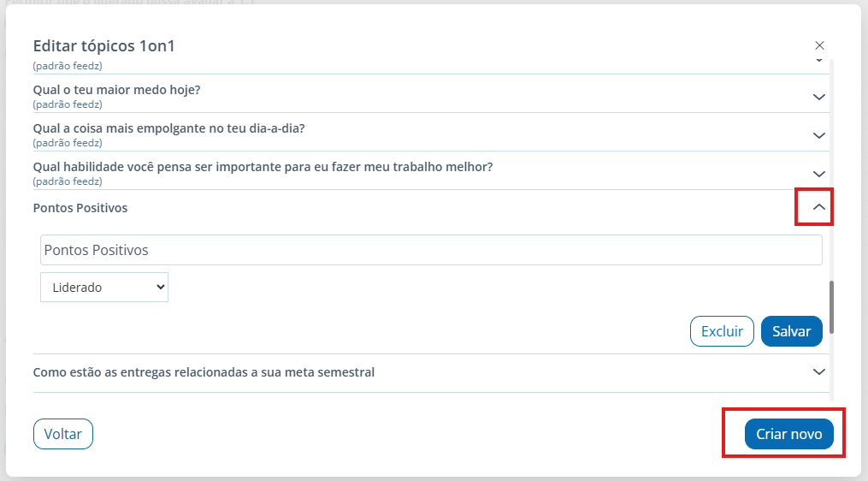This screenshot has width=868, height=481.
Task: Open the 'Qual o teu maior medo hoje?' row title
Action: [117, 90]
